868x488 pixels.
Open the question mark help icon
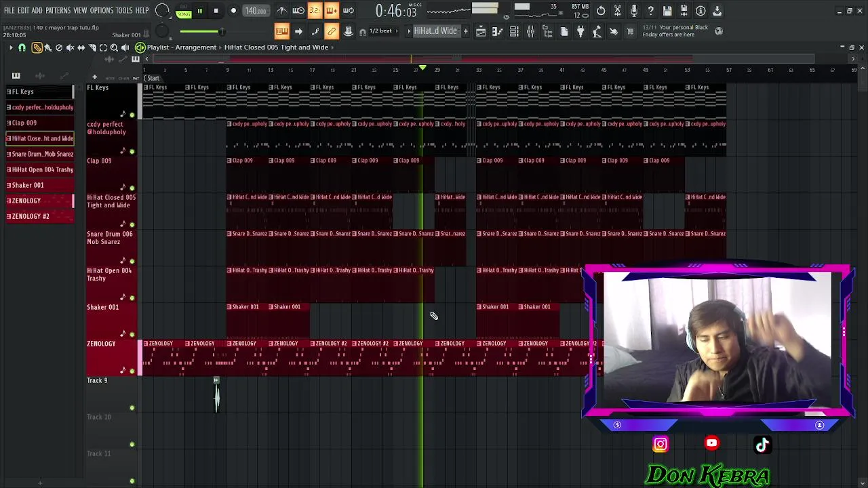(x=650, y=11)
